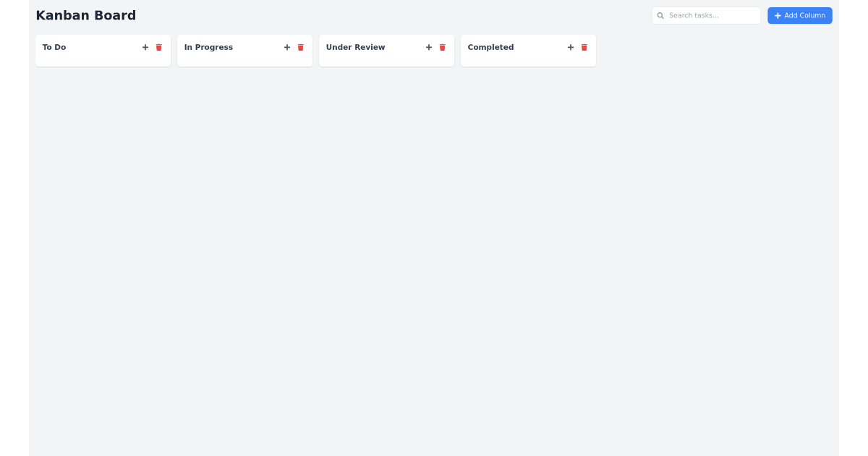Add a new task to the To Do column
The width and height of the screenshot is (868, 456).
click(145, 47)
